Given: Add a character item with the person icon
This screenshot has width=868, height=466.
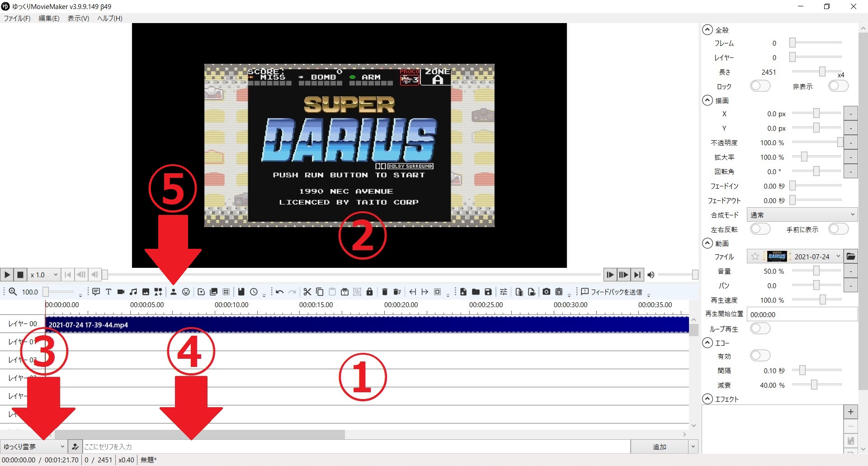Looking at the screenshot, I should pos(173,292).
